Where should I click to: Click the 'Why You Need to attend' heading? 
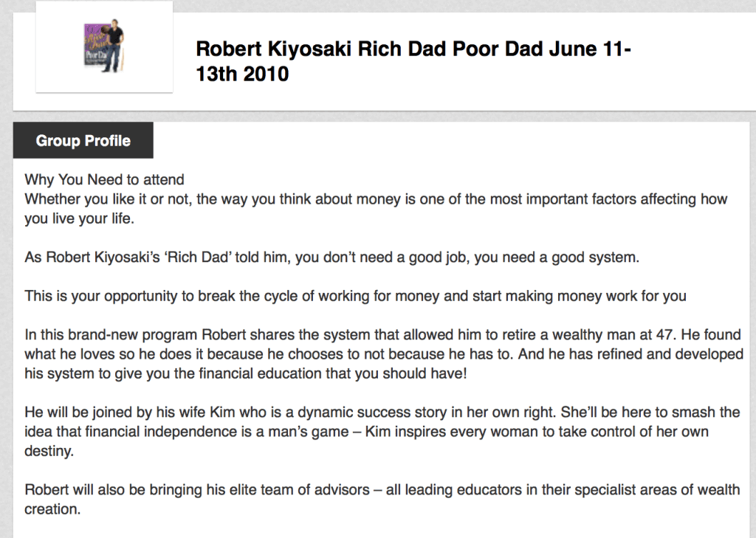click(104, 179)
